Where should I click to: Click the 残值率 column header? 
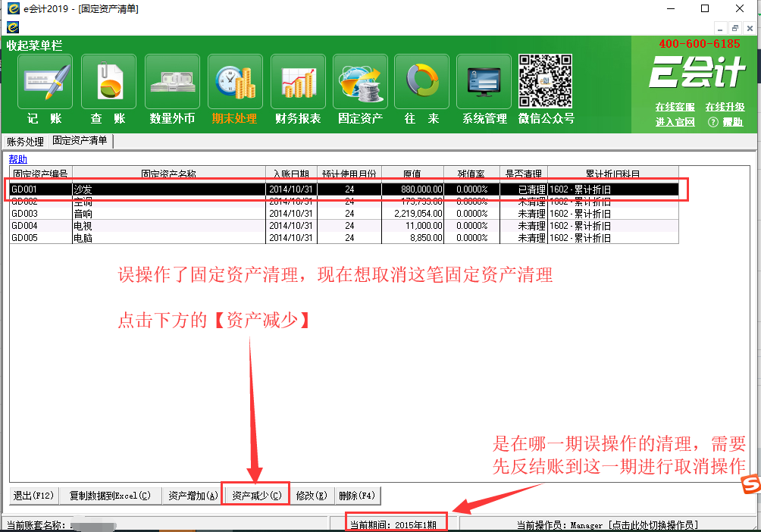pos(471,174)
